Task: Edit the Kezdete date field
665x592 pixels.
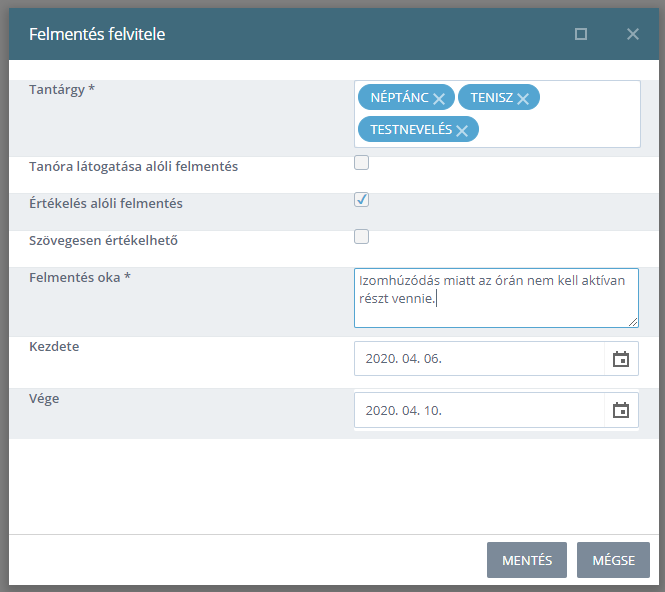Action: [479, 359]
